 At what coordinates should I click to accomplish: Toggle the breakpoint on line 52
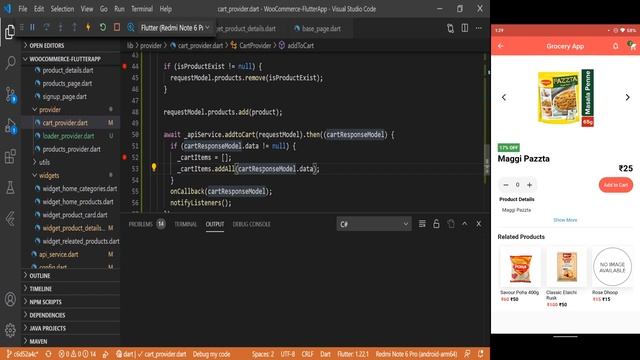124,157
